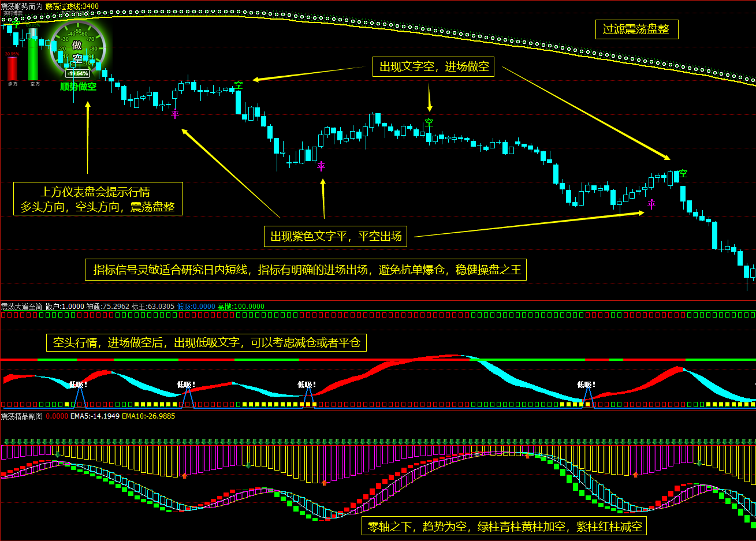Click the 震荡大道至简 sub-indicator title
Image resolution: width=756 pixels, height=541 pixels.
[x=21, y=307]
